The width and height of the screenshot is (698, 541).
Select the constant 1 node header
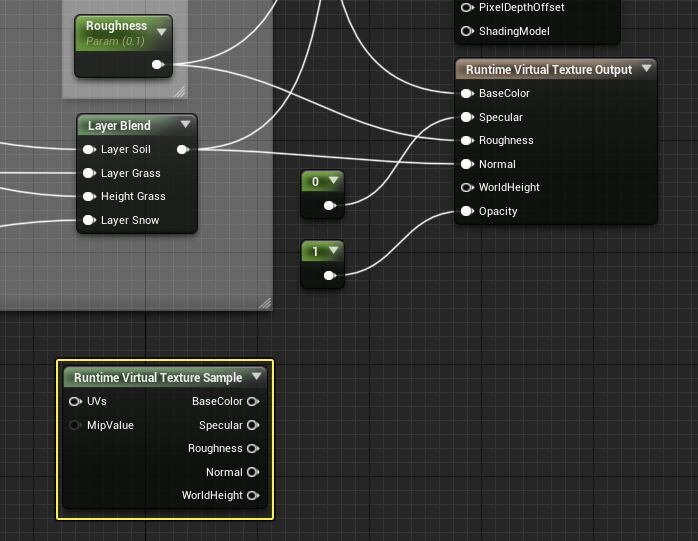[316, 251]
